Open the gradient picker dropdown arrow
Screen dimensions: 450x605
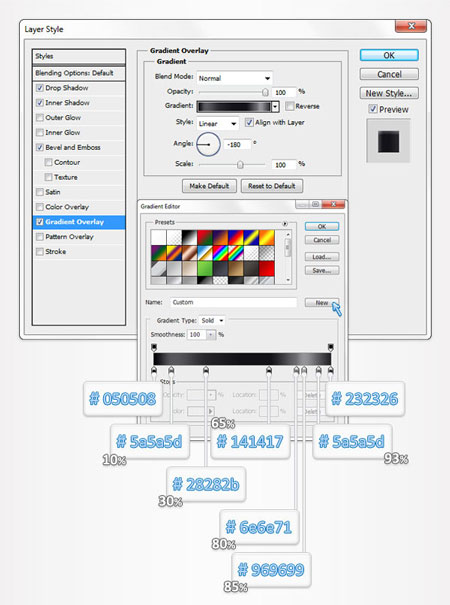tap(275, 106)
